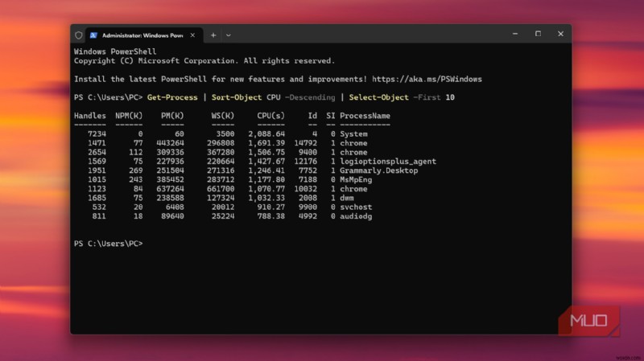
Task: Click chrome process with Id 9400
Action: pyautogui.click(x=353, y=152)
